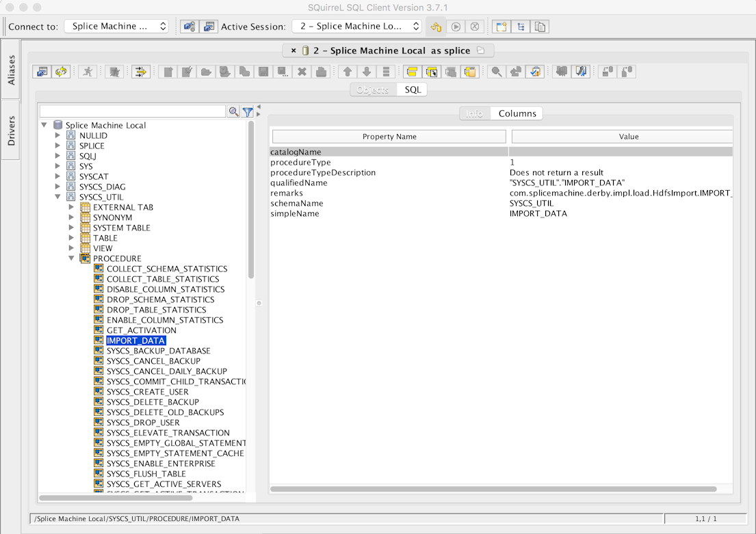
Task: Select the catalogName property row
Action: tap(501, 152)
